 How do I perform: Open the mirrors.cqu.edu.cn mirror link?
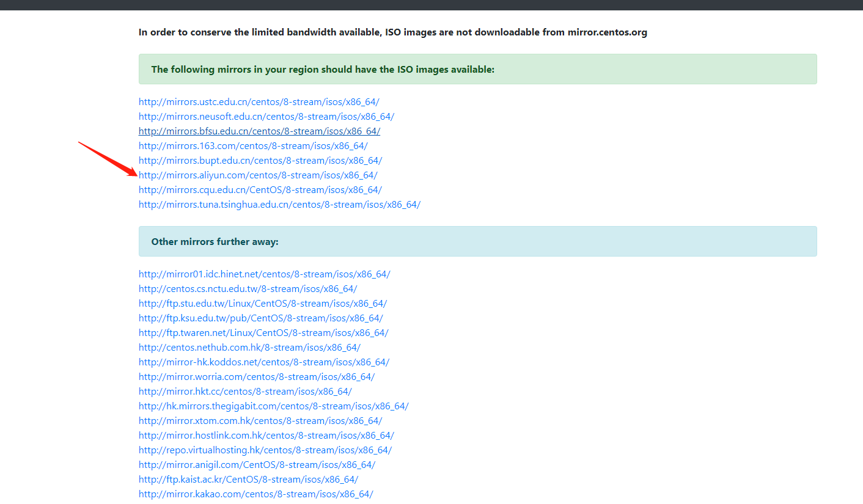coord(260,190)
